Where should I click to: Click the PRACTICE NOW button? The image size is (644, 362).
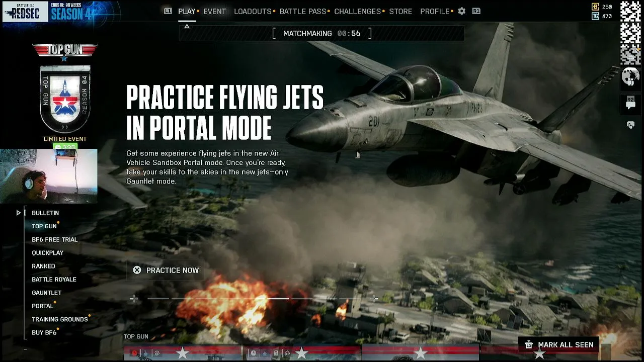(x=166, y=270)
